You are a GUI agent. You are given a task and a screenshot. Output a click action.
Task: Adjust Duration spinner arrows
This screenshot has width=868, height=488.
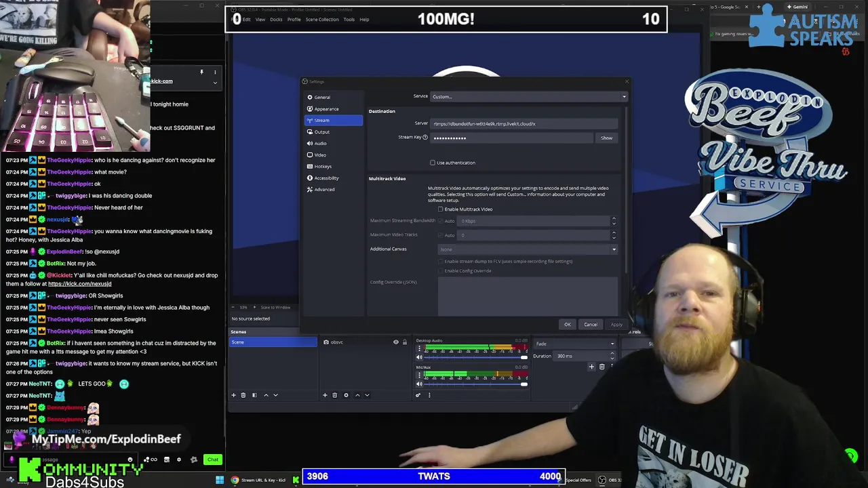point(612,356)
